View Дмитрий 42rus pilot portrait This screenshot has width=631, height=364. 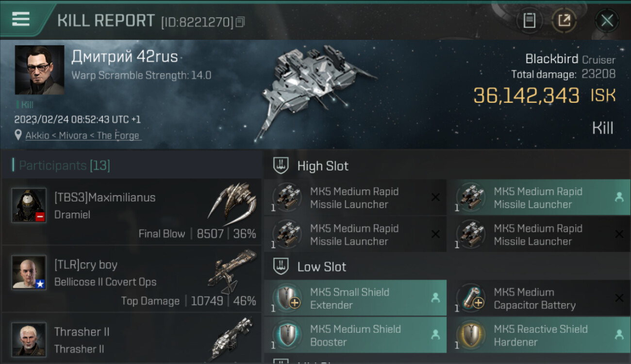[x=39, y=70]
